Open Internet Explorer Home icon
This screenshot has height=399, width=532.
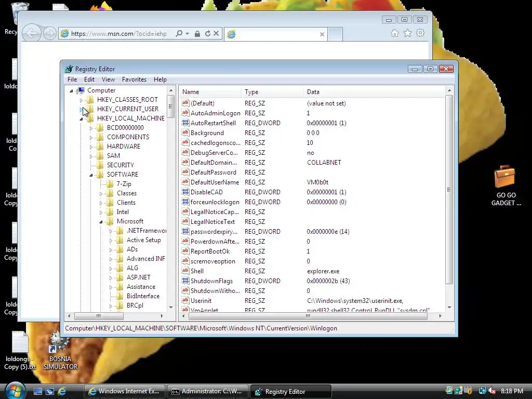(x=395, y=33)
